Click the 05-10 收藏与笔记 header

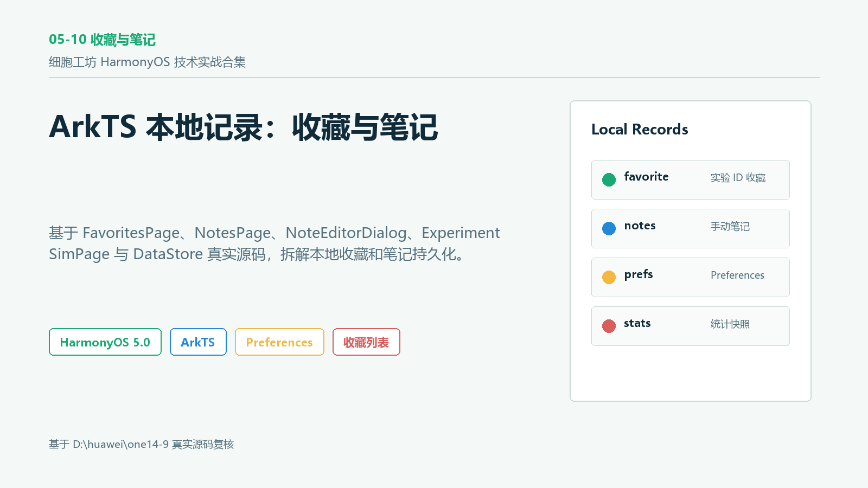point(102,40)
